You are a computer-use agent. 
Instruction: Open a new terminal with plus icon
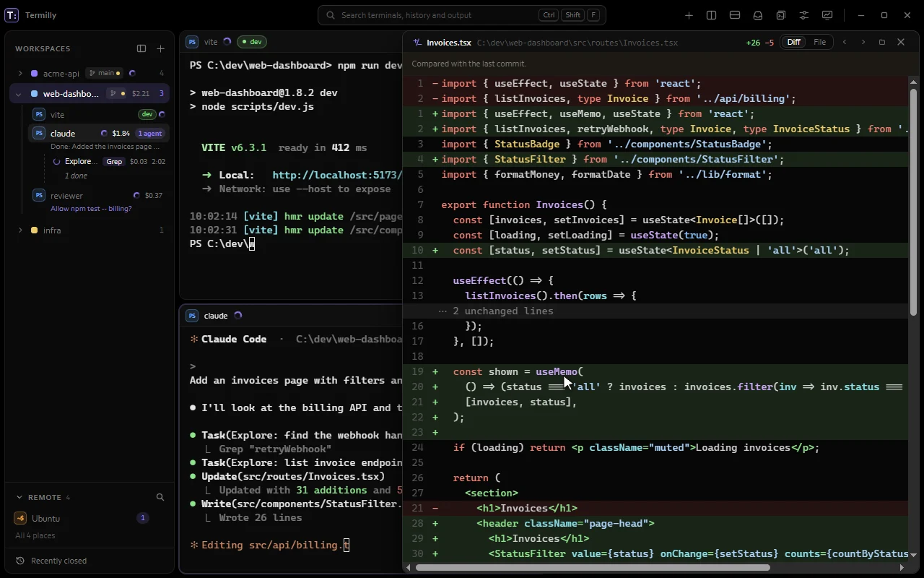point(689,15)
